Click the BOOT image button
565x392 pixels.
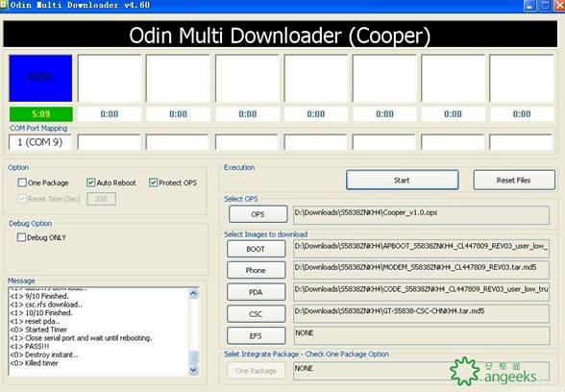tap(256, 249)
